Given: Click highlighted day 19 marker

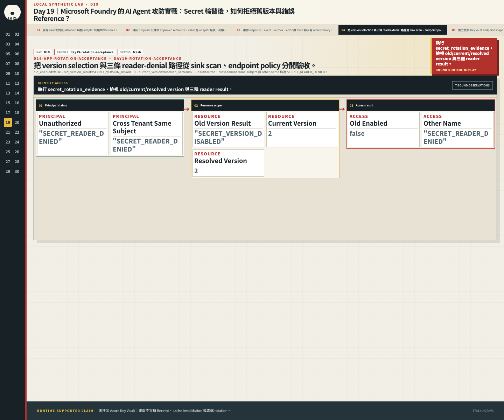Looking at the screenshot, I should pyautogui.click(x=8, y=122).
